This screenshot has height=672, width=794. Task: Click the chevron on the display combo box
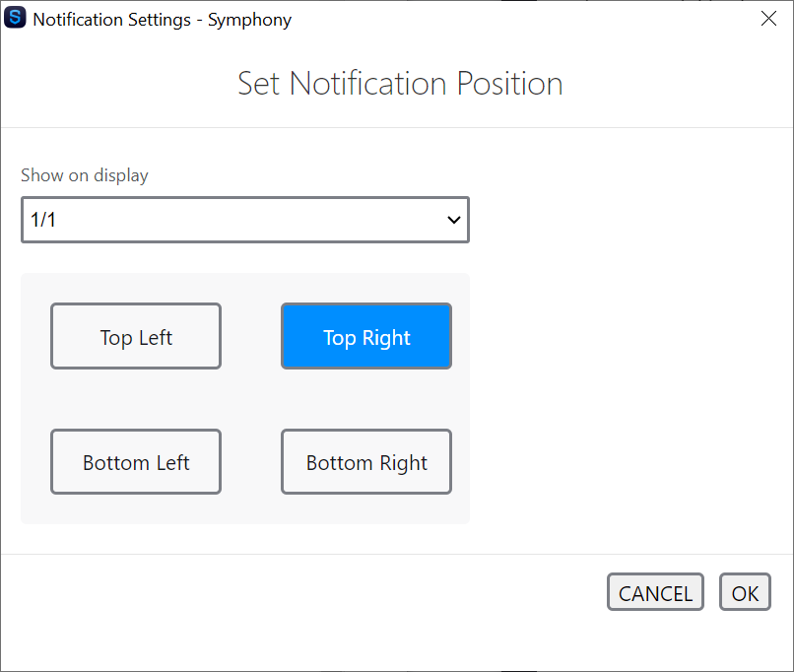(x=453, y=219)
